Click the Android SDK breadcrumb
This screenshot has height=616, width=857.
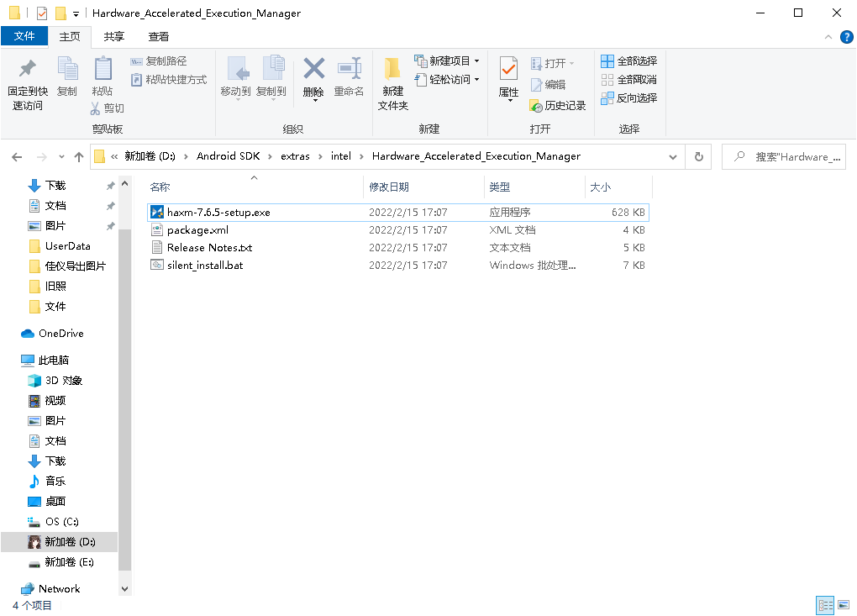(228, 156)
